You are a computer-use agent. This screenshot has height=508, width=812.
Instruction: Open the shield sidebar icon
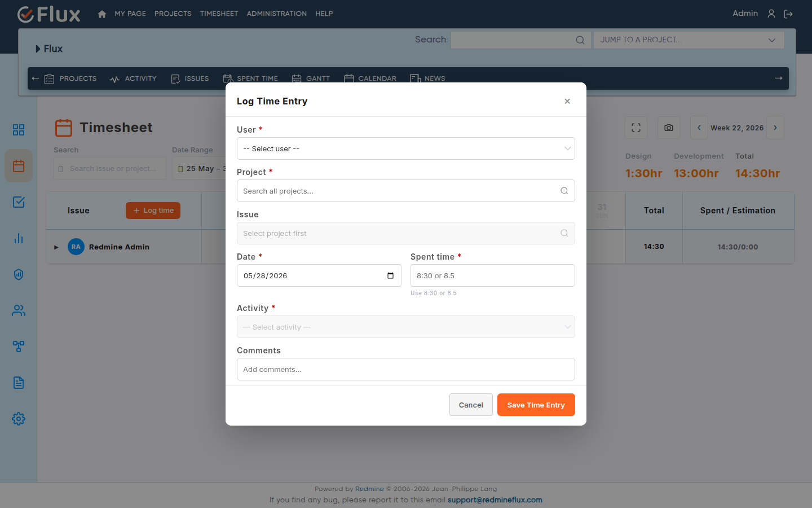[x=19, y=274]
